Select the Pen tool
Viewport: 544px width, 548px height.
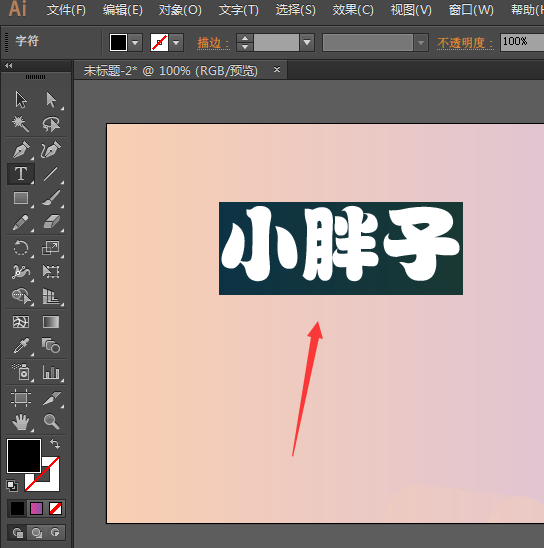[x=21, y=150]
